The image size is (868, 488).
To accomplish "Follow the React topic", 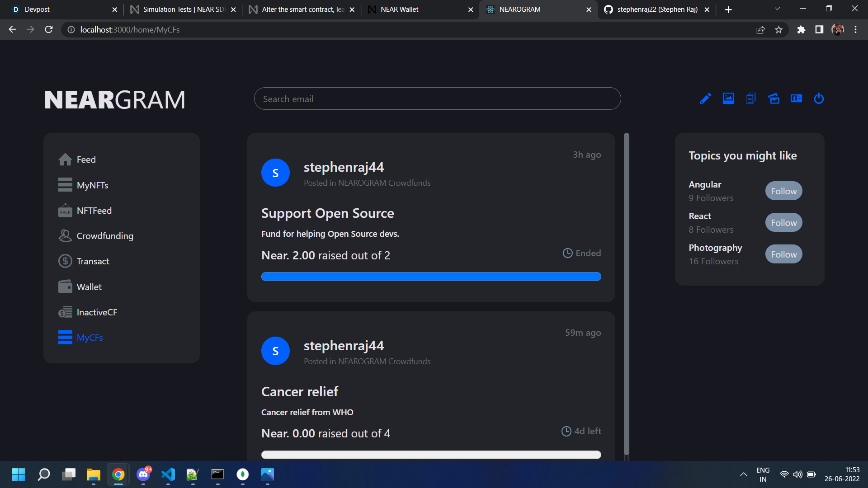I will [783, 223].
